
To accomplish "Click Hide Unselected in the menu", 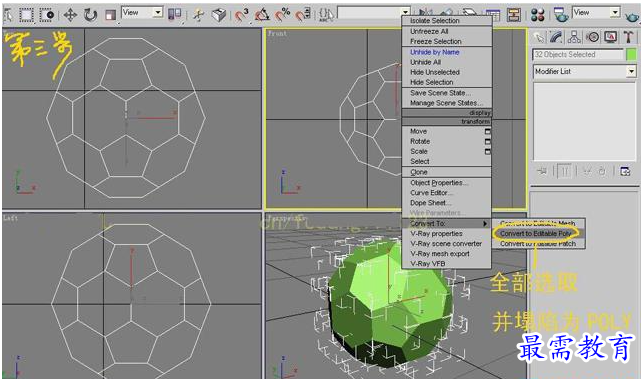I will click(x=435, y=72).
